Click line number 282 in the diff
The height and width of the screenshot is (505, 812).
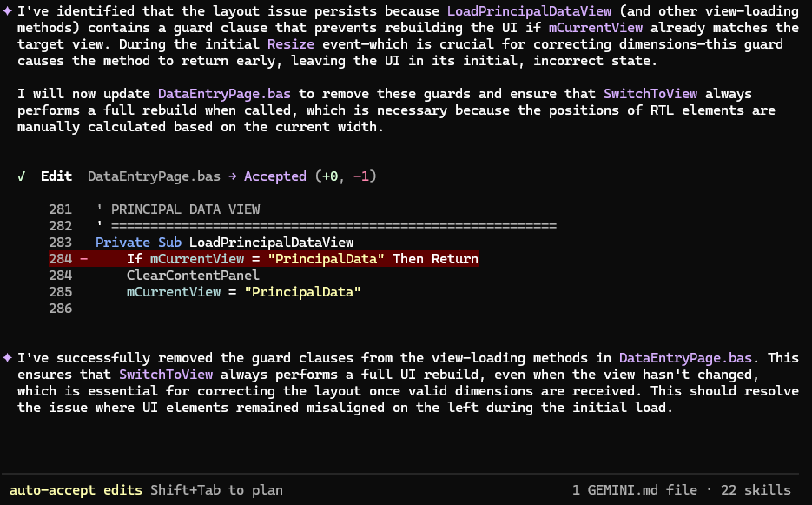pos(60,226)
